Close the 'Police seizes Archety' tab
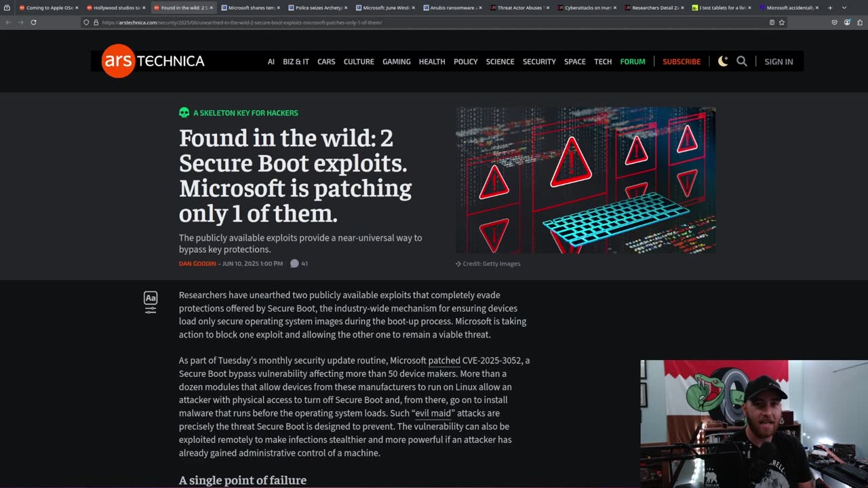The image size is (868, 488). 346,7
